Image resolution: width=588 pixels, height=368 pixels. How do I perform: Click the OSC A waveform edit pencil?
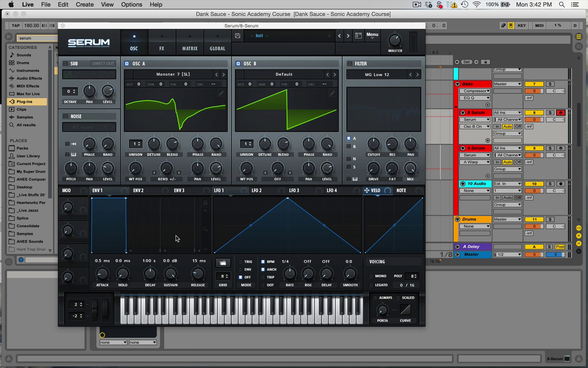221,93
